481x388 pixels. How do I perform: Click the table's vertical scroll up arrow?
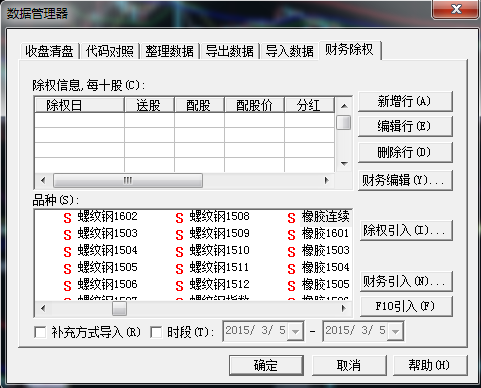click(x=344, y=106)
